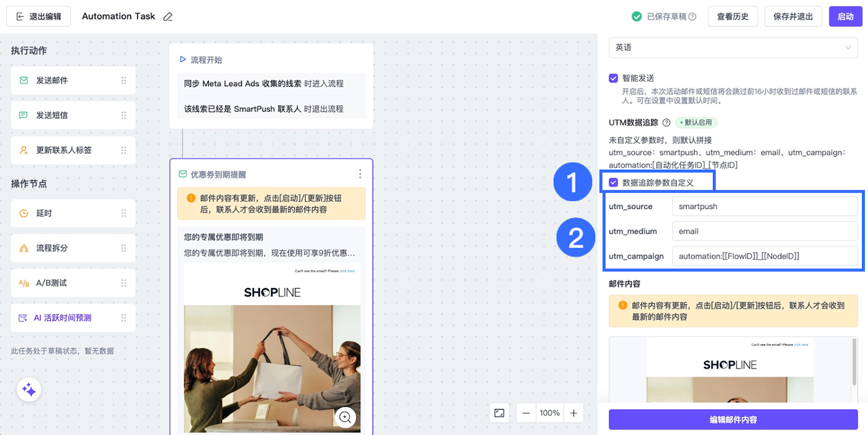Click the email preview panel scrollbar
Image resolution: width=868 pixels, height=435 pixels.
point(854,361)
